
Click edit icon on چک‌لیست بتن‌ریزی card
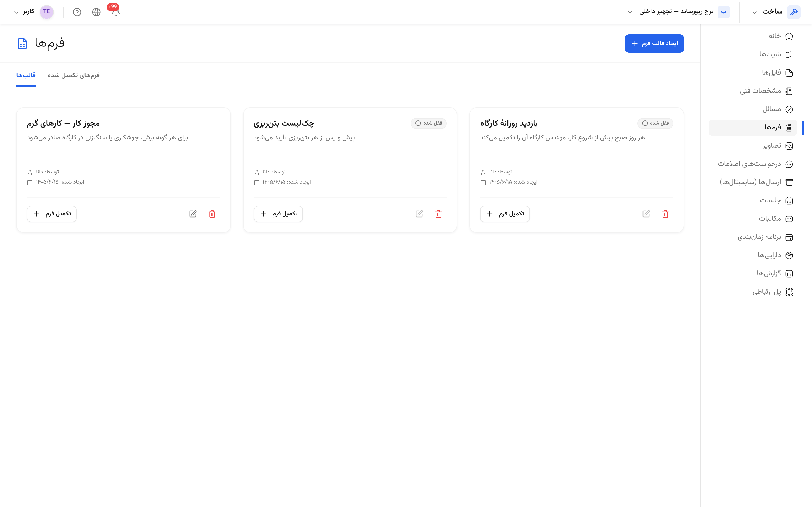point(419,214)
